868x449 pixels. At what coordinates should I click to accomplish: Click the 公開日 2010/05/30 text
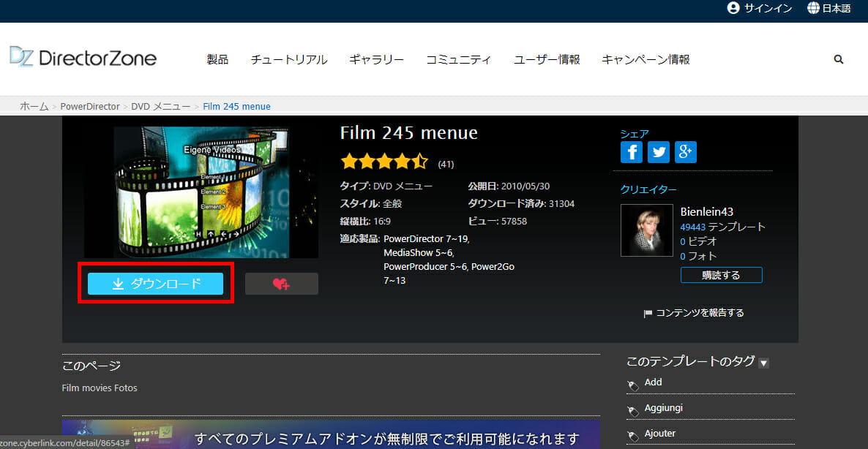(508, 186)
